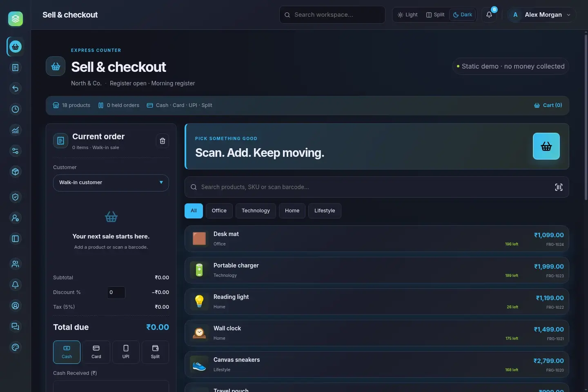
Task: Clear the current order with the trash icon
Action: (x=163, y=141)
